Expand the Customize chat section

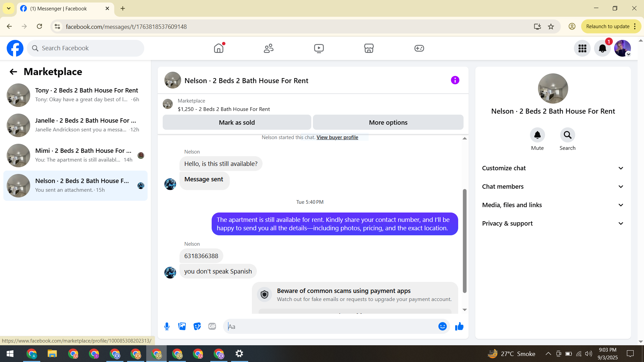point(553,168)
